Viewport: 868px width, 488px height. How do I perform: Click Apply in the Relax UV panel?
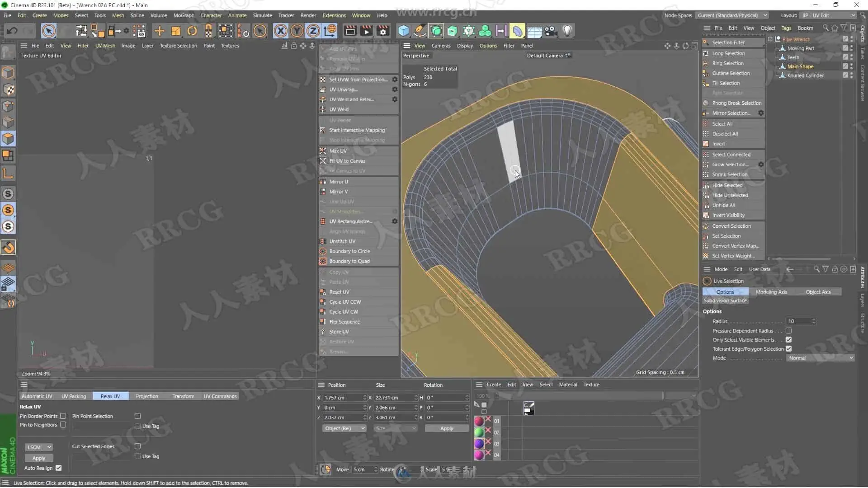tap(39, 458)
